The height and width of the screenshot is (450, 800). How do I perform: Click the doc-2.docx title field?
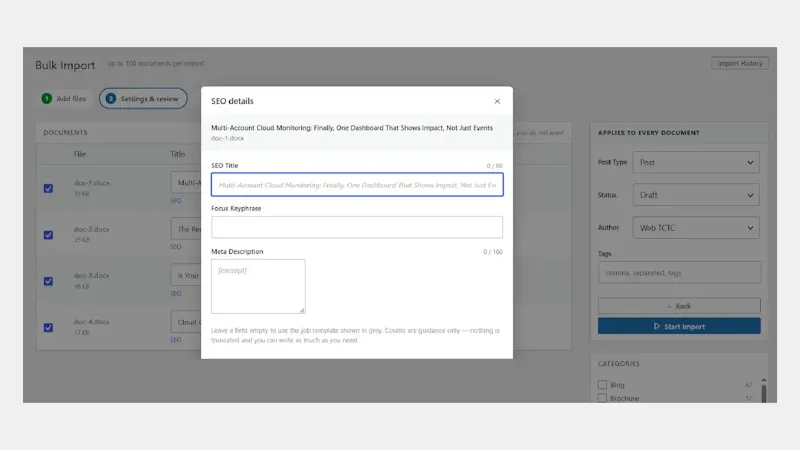point(186,229)
